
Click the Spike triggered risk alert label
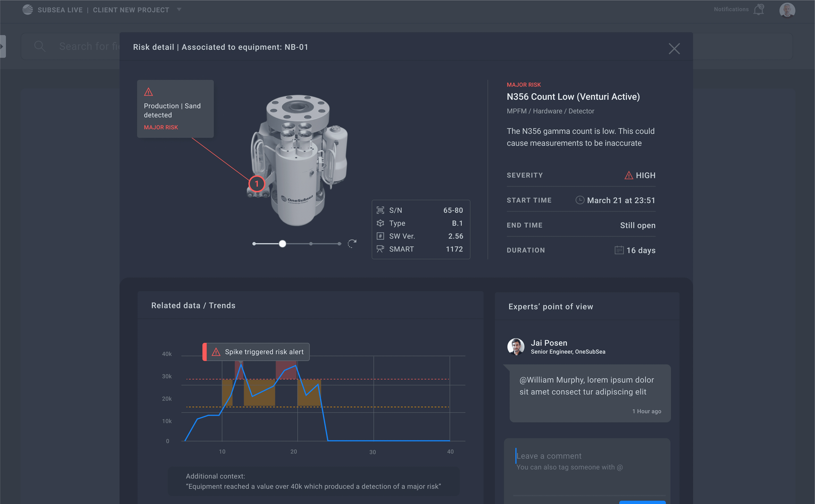pyautogui.click(x=256, y=352)
